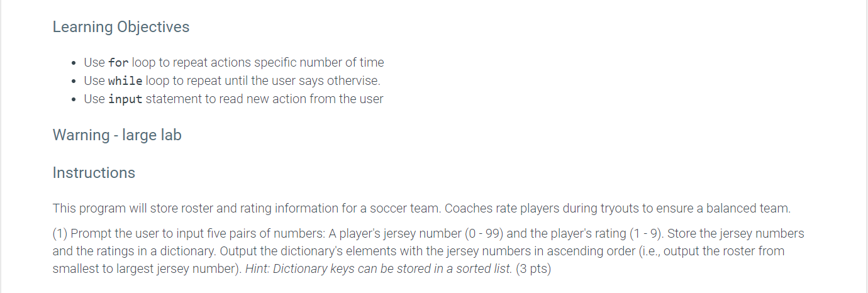Click the bold 'while' code keyword

pos(125,80)
